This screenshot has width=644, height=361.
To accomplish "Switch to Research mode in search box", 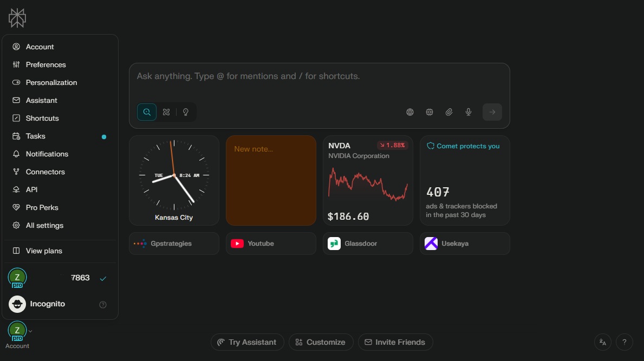I will click(x=166, y=112).
